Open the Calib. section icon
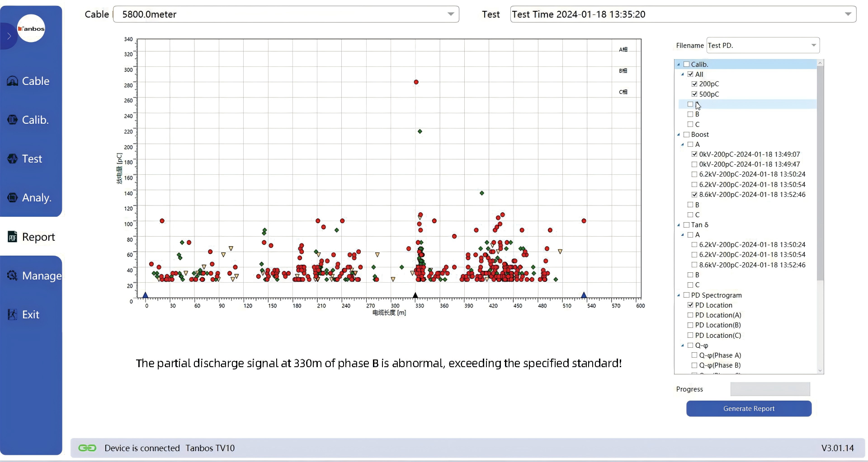 coord(13,120)
